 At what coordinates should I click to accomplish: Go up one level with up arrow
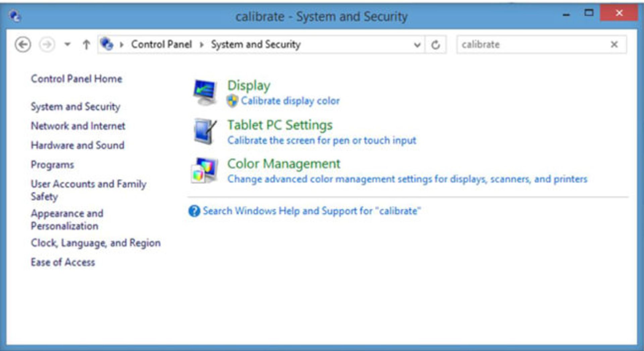tap(86, 44)
